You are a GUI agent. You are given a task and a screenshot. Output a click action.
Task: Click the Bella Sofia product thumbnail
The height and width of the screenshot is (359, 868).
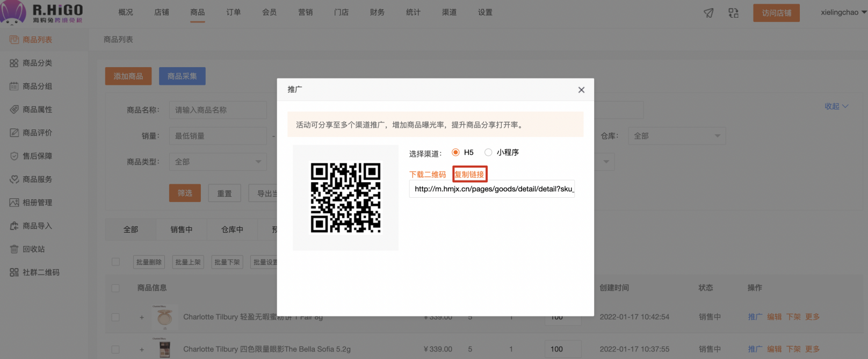(165, 348)
